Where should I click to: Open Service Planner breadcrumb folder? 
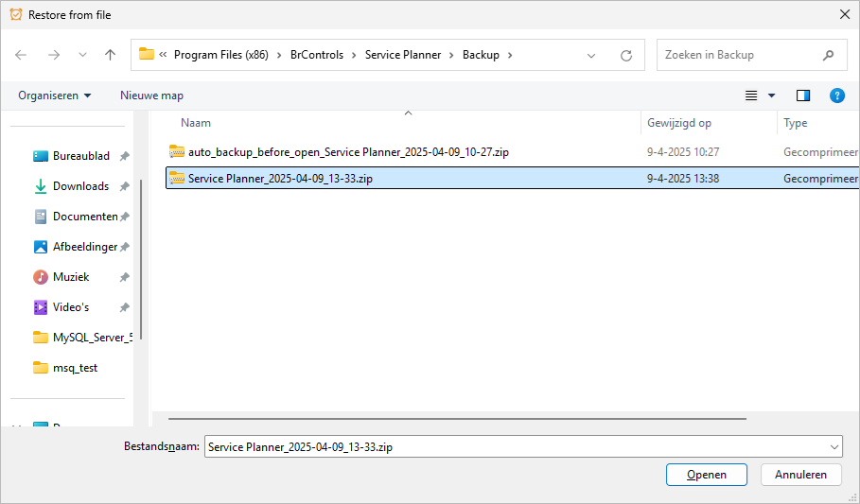pos(403,55)
